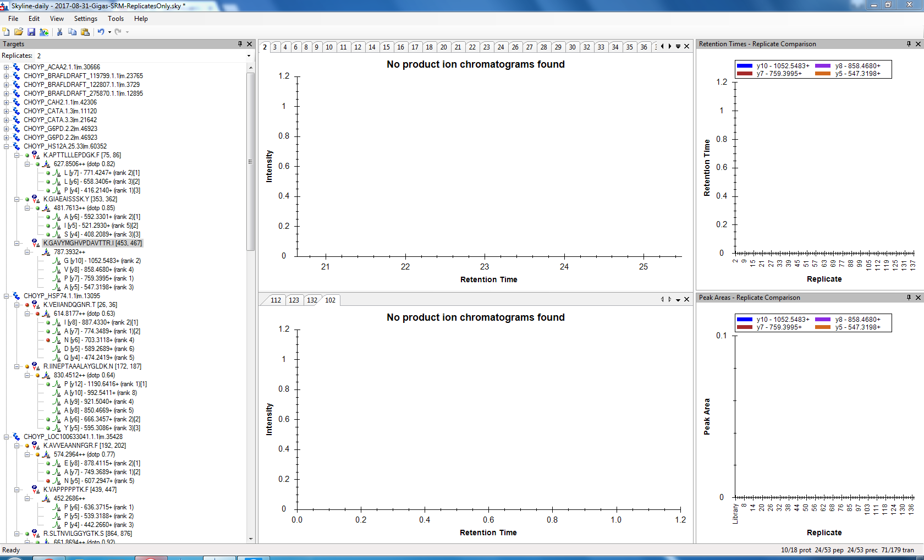The height and width of the screenshot is (560, 924).
Task: Click the blue y10 legend swatch in Retention Times
Action: pyautogui.click(x=744, y=66)
